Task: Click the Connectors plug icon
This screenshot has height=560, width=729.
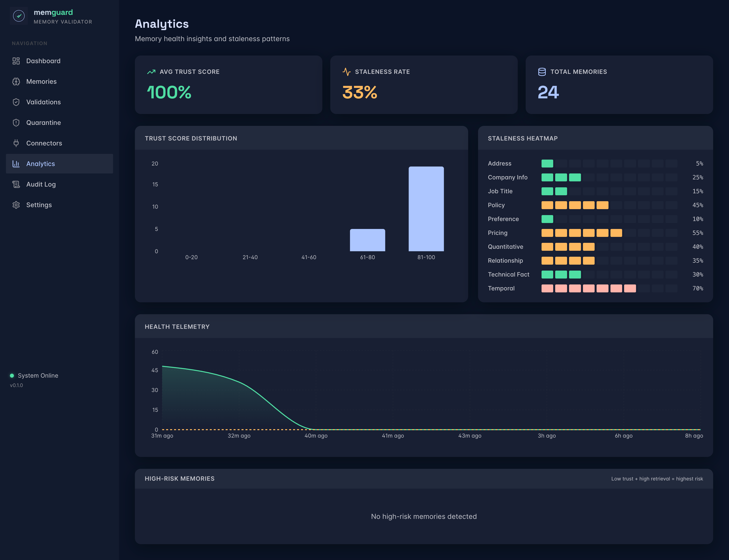Action: coord(16,143)
